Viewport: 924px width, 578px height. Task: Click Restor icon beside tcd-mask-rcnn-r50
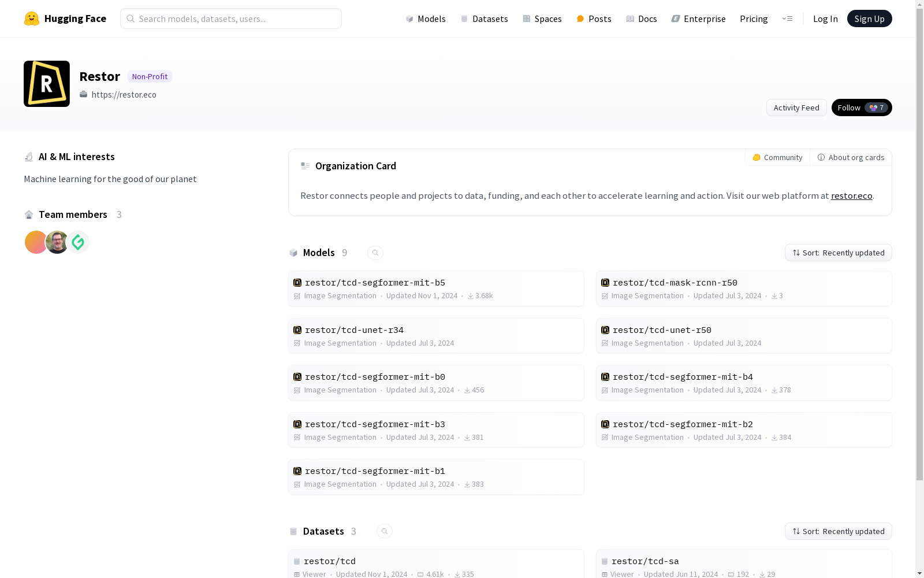tap(605, 283)
